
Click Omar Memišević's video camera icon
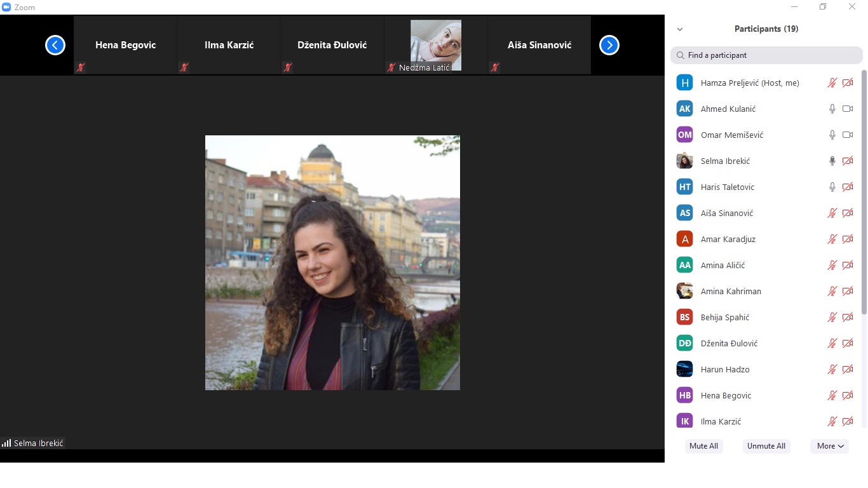(847, 135)
